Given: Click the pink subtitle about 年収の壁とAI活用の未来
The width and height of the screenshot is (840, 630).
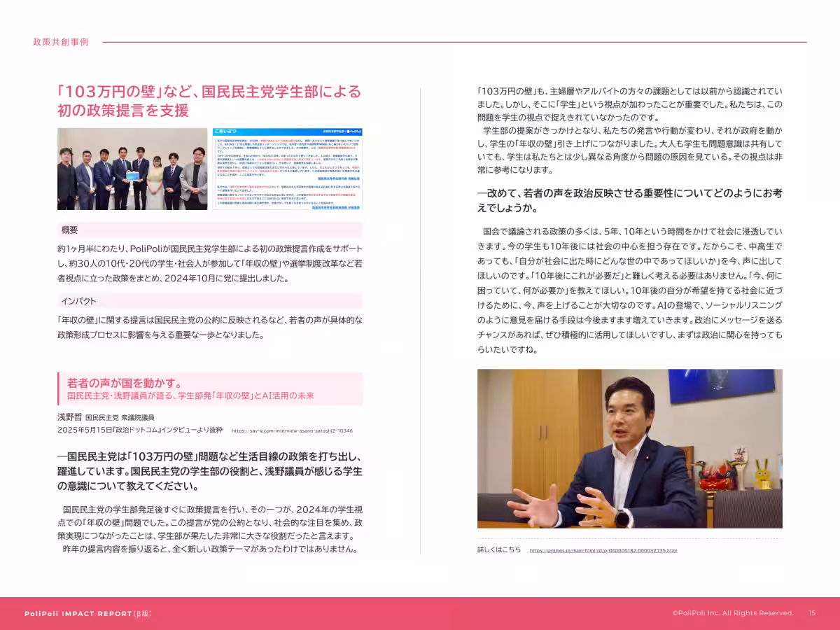Looking at the screenshot, I should [x=190, y=396].
